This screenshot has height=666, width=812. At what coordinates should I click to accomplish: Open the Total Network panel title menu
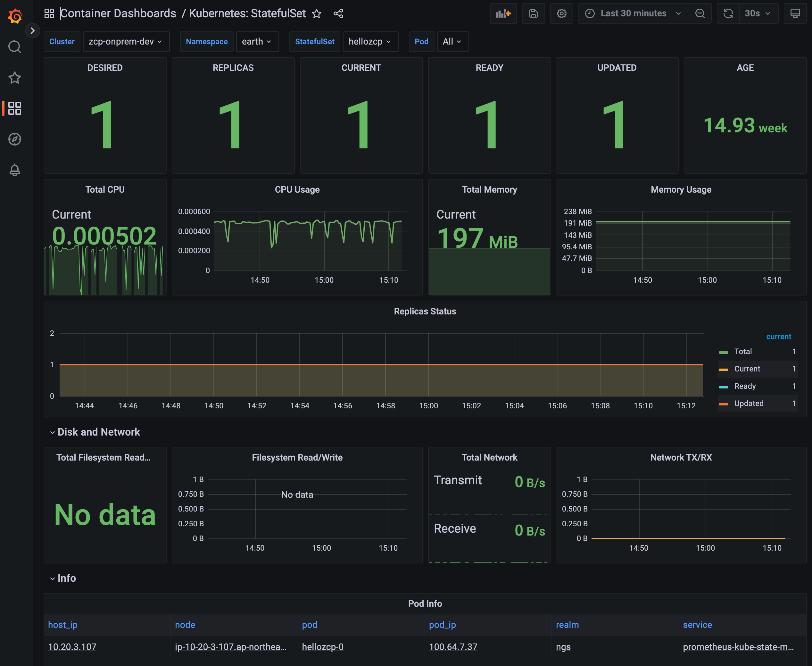tap(489, 457)
